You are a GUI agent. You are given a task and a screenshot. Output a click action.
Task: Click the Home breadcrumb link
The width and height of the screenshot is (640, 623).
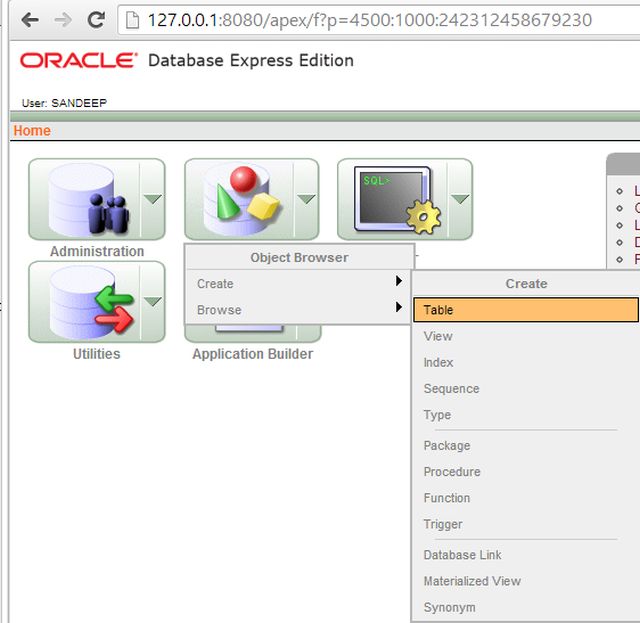32,131
